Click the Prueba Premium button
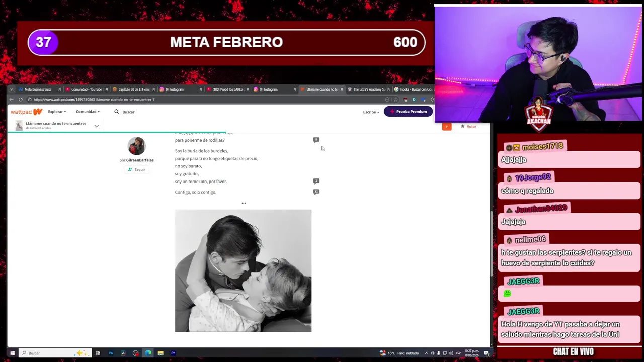Viewport: 644px width, 362px height. tap(408, 112)
